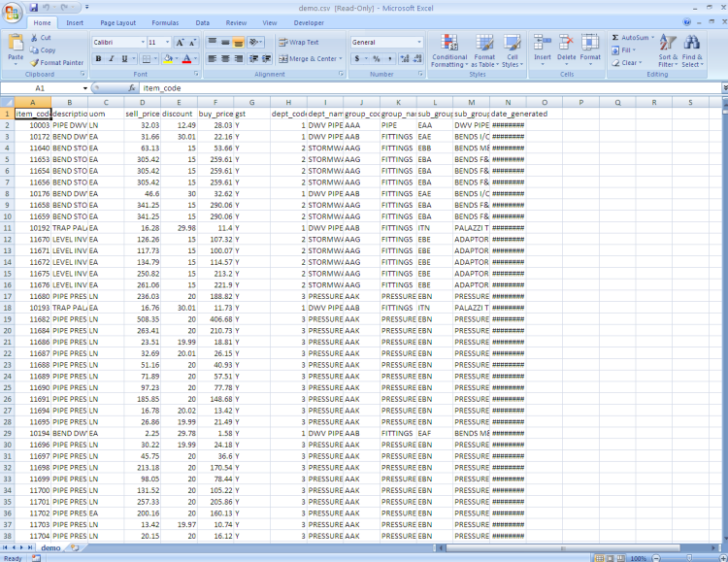The image size is (728, 562).
Task: Open Format as Table gallery
Action: pos(484,50)
